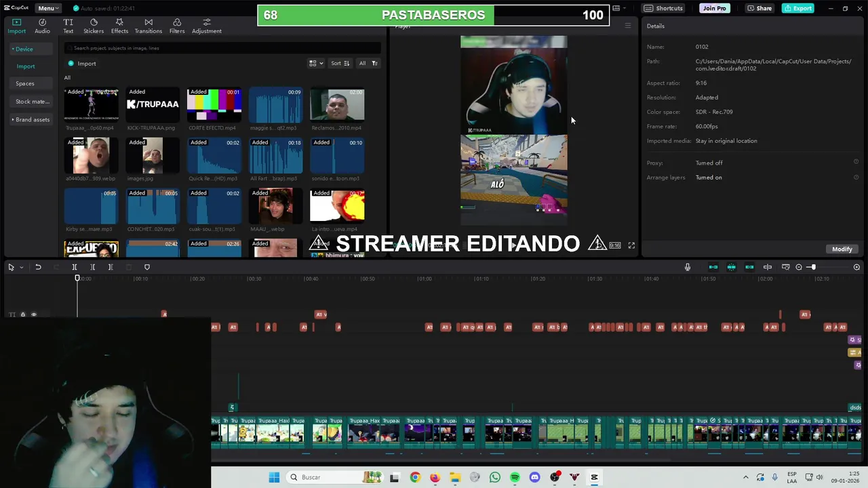Click the Modify button in Details

pos(842,249)
